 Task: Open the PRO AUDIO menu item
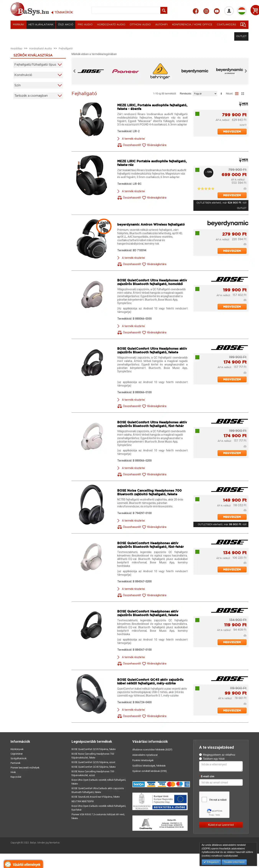click(x=85, y=25)
